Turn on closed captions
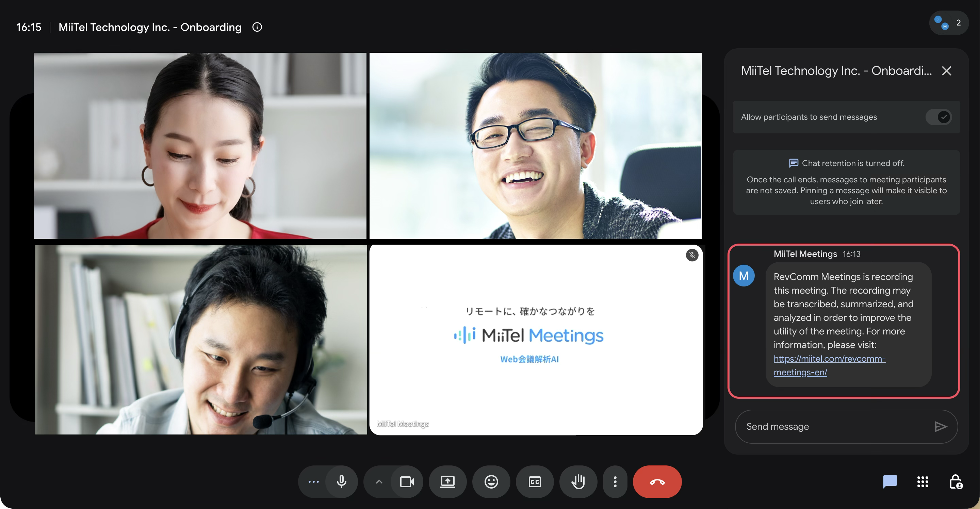The width and height of the screenshot is (980, 509). coord(535,481)
